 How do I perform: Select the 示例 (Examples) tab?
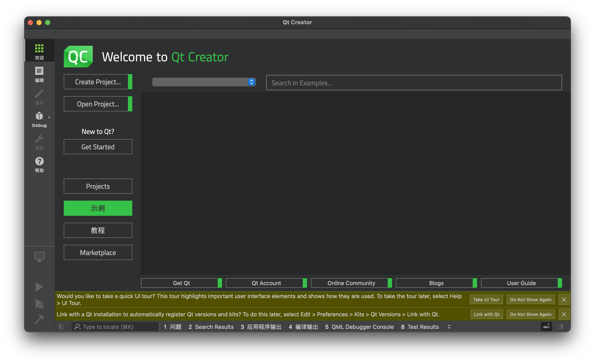(x=98, y=208)
